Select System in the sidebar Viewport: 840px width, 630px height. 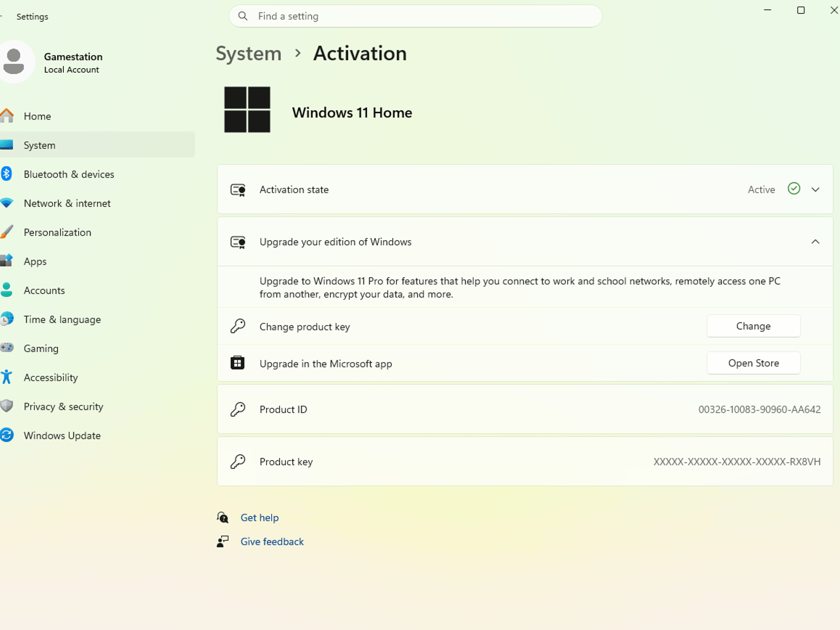[x=97, y=145]
